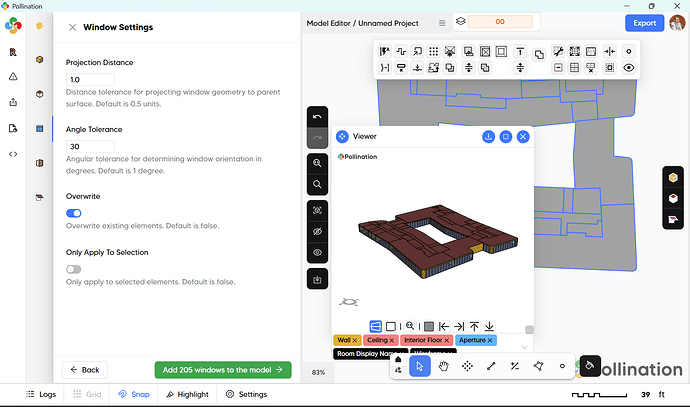Image resolution: width=690 pixels, height=407 pixels.
Task: Download the Viewer image
Action: (x=488, y=136)
